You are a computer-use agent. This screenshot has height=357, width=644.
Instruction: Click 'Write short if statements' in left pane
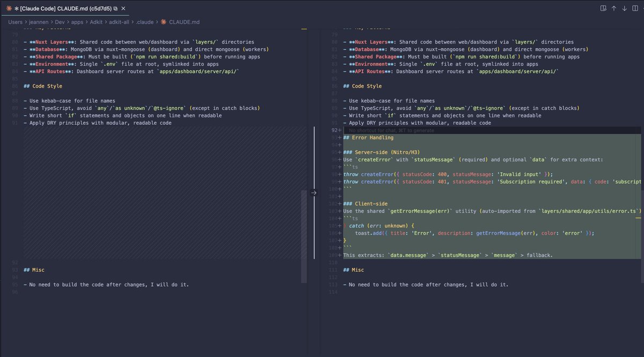click(x=123, y=115)
